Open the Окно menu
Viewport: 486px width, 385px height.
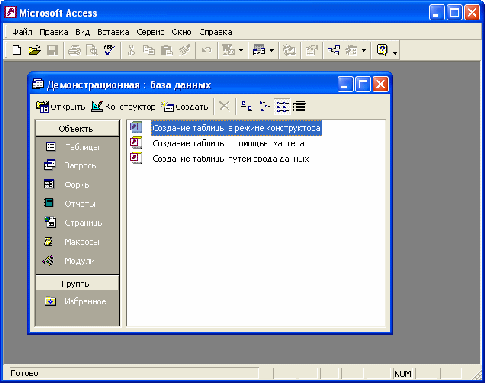click(x=181, y=32)
